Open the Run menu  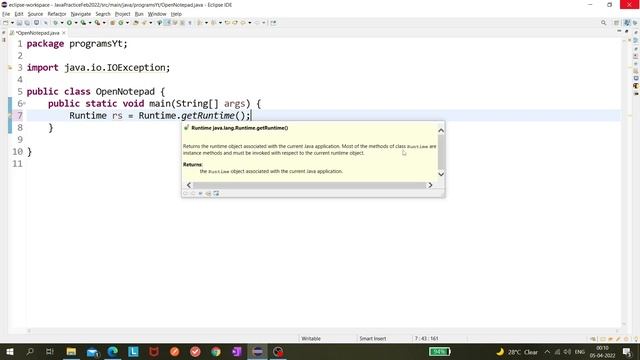tap(139, 14)
